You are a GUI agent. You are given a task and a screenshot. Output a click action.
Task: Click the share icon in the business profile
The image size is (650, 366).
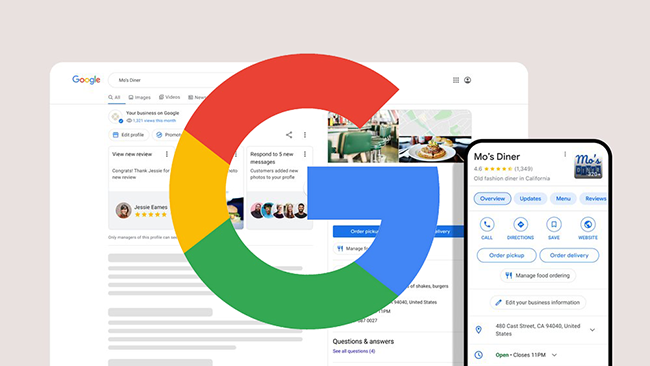[x=289, y=135]
